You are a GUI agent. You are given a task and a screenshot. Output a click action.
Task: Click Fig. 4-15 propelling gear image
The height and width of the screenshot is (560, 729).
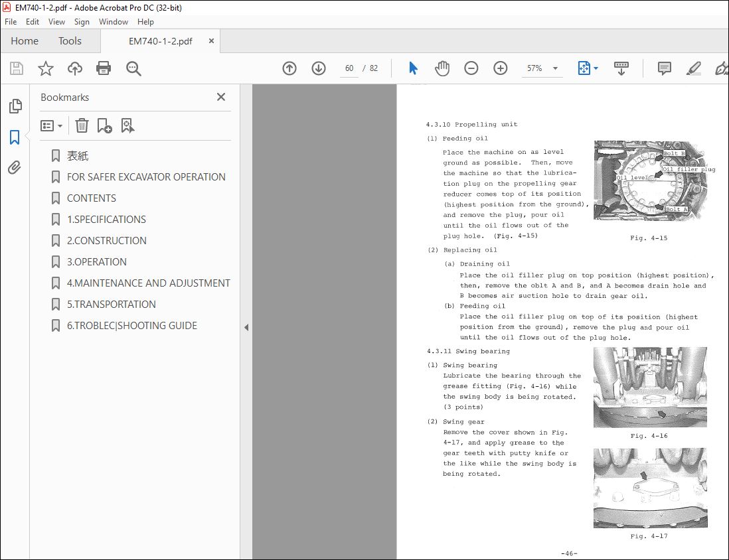(x=650, y=180)
